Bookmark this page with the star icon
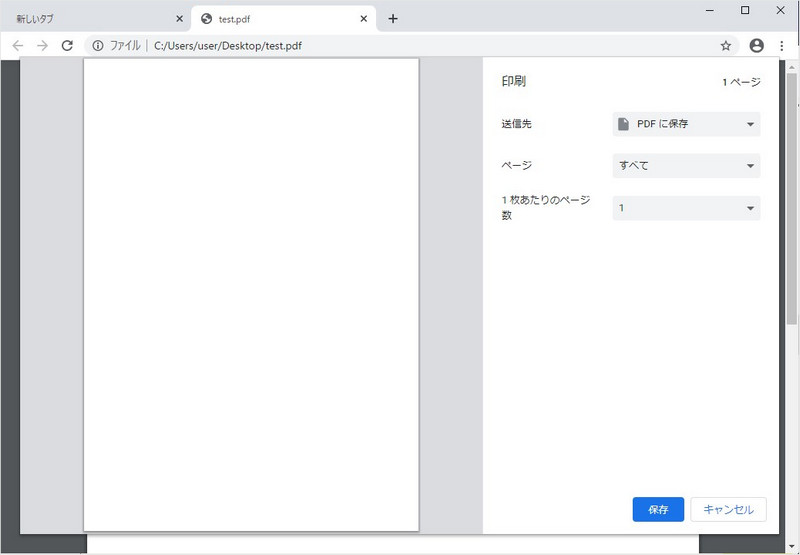This screenshot has height=555, width=800. coord(726,46)
